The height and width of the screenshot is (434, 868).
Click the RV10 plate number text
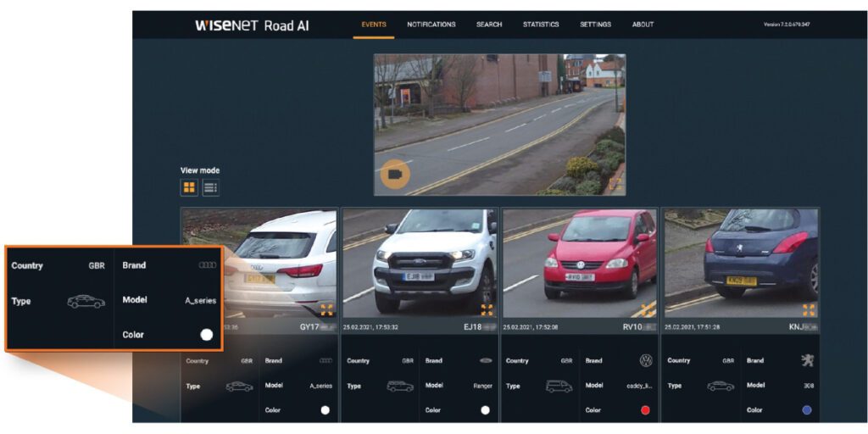pos(639,327)
